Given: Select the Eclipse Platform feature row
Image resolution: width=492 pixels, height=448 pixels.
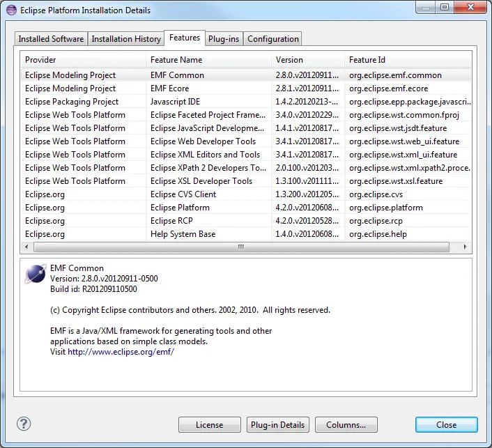Looking at the screenshot, I should click(246, 208).
